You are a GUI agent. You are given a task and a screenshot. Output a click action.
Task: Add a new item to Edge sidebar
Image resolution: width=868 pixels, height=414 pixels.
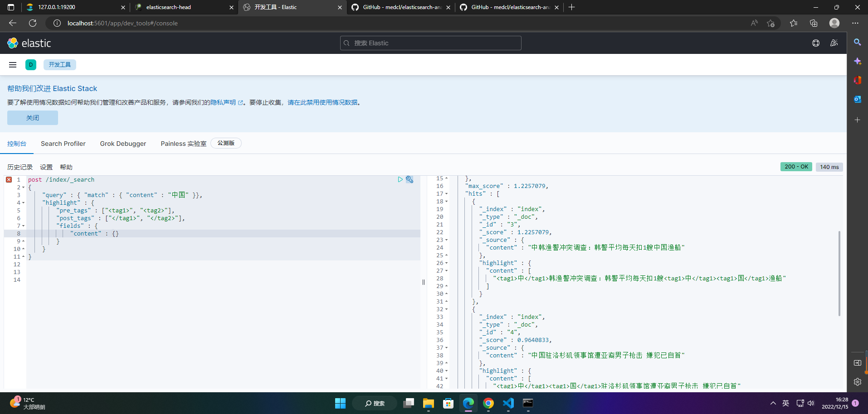[x=858, y=120]
